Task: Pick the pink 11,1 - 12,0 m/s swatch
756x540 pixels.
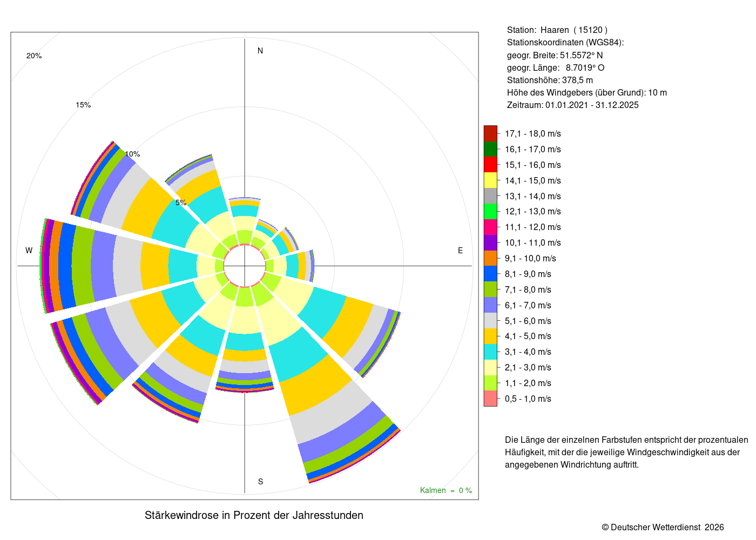Action: point(490,227)
